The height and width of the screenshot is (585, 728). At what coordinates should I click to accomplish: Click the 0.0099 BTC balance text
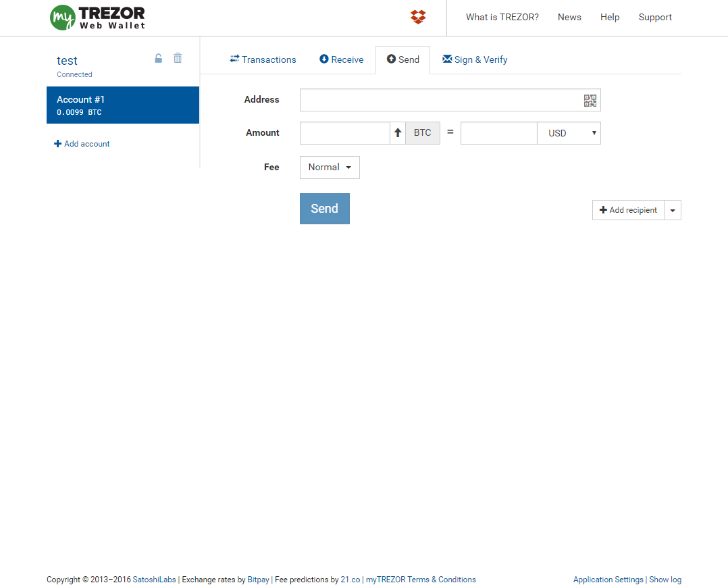click(x=79, y=112)
